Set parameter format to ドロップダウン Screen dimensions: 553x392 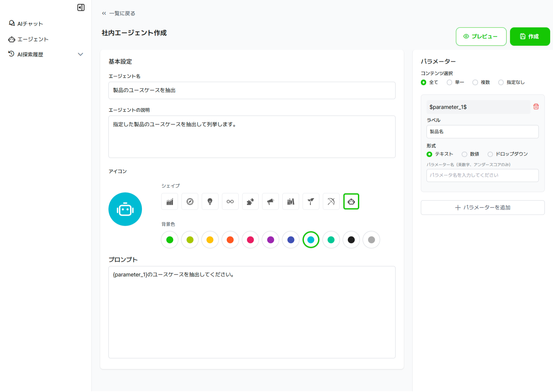[490, 154]
